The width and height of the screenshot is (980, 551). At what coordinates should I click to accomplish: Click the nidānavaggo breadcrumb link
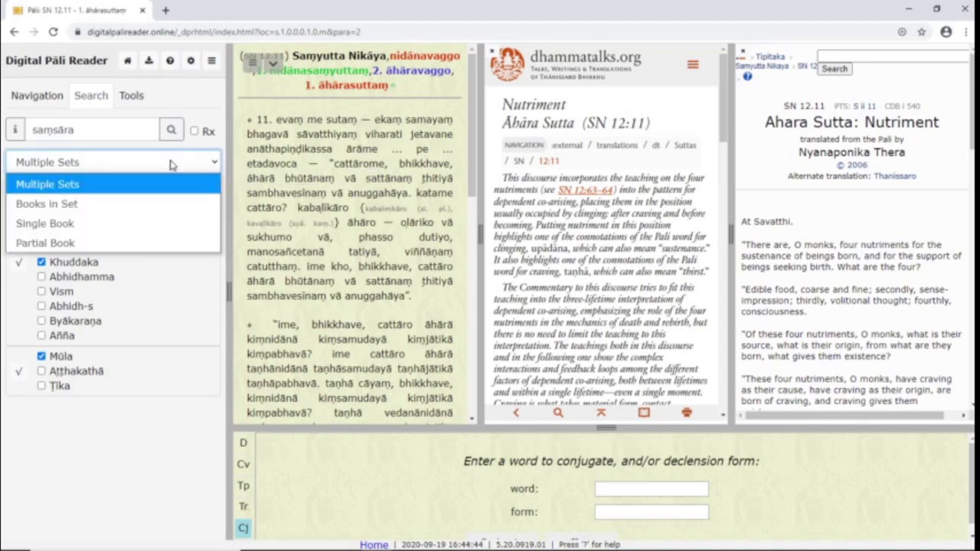pyautogui.click(x=424, y=56)
